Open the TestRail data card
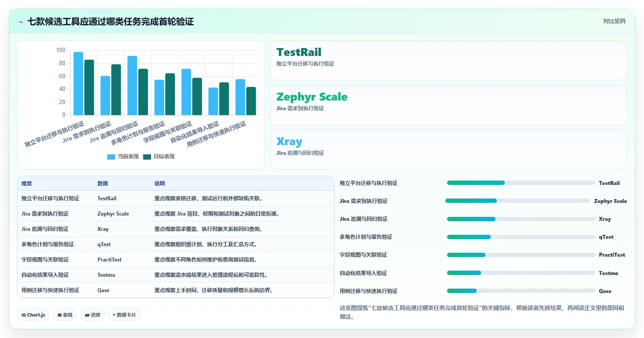The width and height of the screenshot is (644, 338). coord(448,60)
